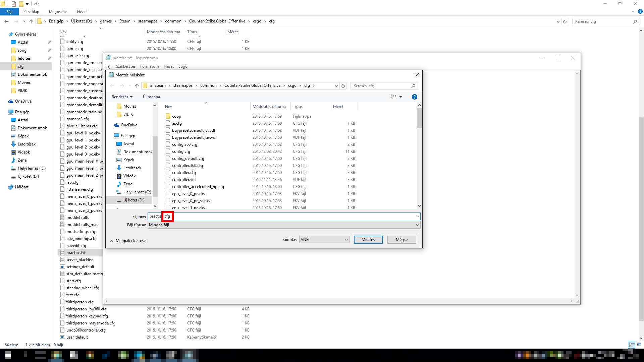Click the view layout icon in dialog

pyautogui.click(x=393, y=97)
